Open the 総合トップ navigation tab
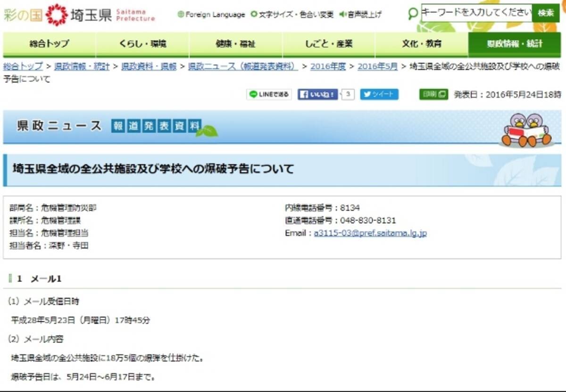 (x=49, y=44)
